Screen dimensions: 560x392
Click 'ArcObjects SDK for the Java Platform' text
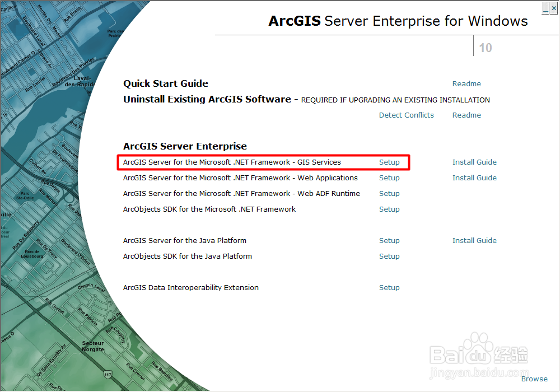188,256
